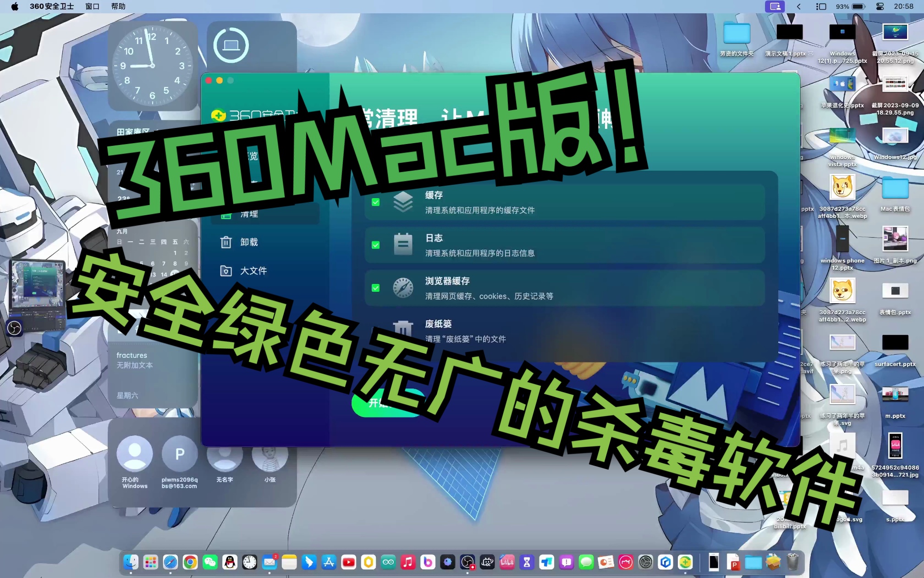924x578 pixels.
Task: Click the Stage Manager menu bar icon
Action: (x=821, y=6)
